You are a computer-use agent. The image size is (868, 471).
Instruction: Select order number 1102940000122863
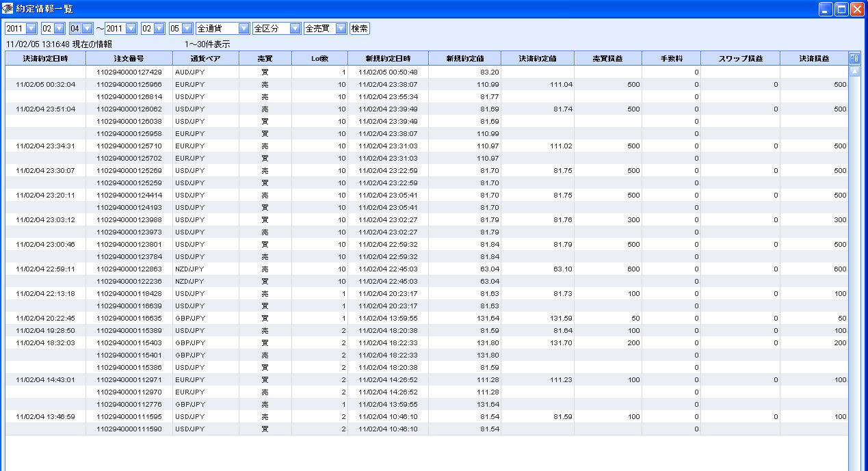[129, 269]
